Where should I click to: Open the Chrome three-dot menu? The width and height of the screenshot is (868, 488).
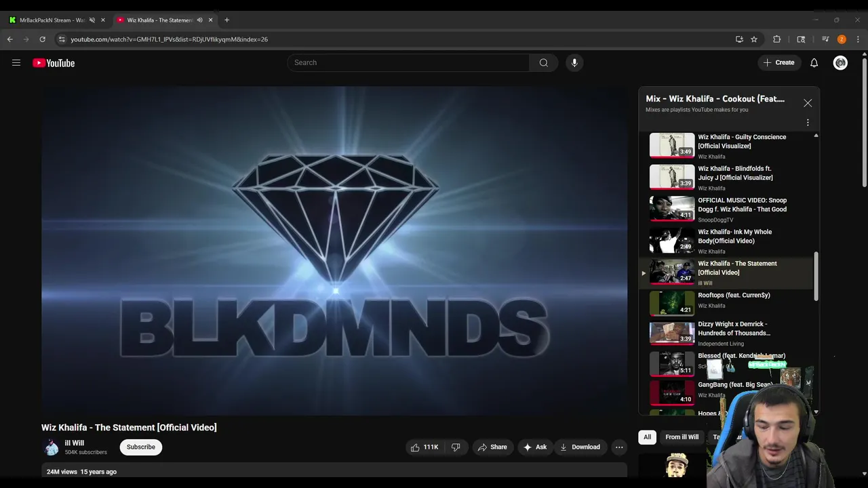[x=858, y=39]
